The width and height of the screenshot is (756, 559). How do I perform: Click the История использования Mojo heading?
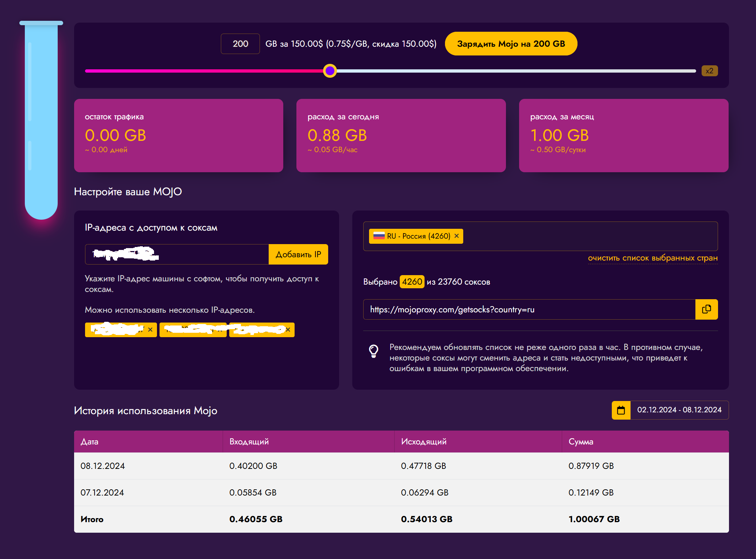tap(146, 410)
